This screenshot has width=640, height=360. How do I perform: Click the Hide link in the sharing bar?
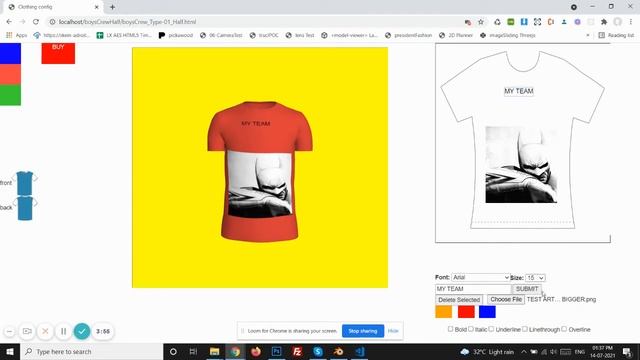tap(393, 331)
